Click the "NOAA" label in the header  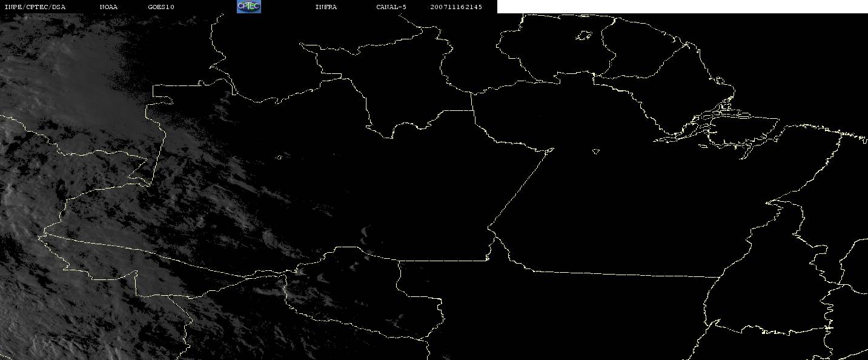coord(109,7)
